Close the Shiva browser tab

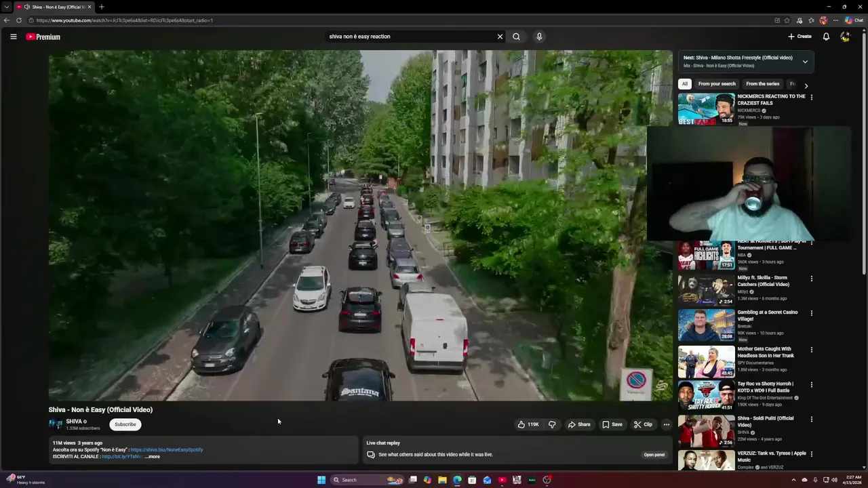point(90,7)
